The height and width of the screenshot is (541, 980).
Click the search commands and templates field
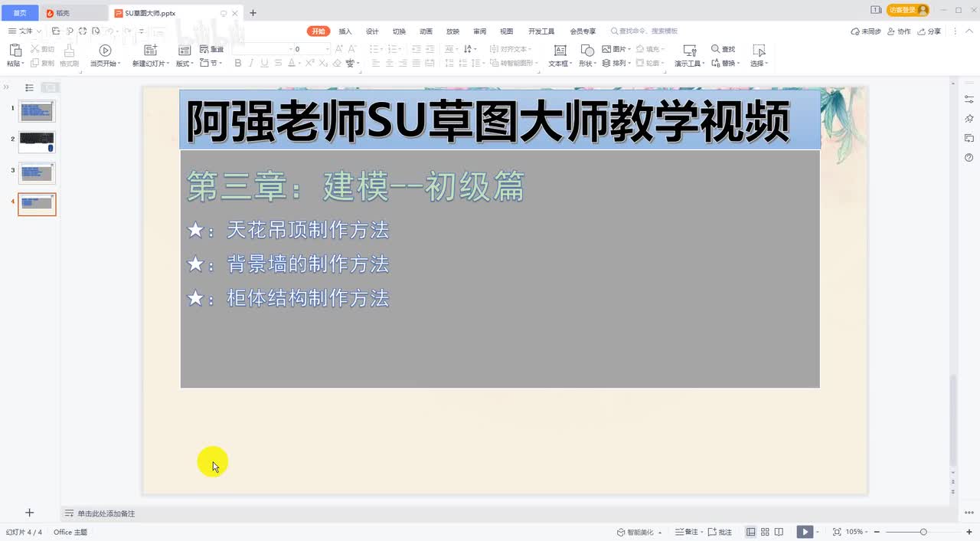[x=644, y=31]
